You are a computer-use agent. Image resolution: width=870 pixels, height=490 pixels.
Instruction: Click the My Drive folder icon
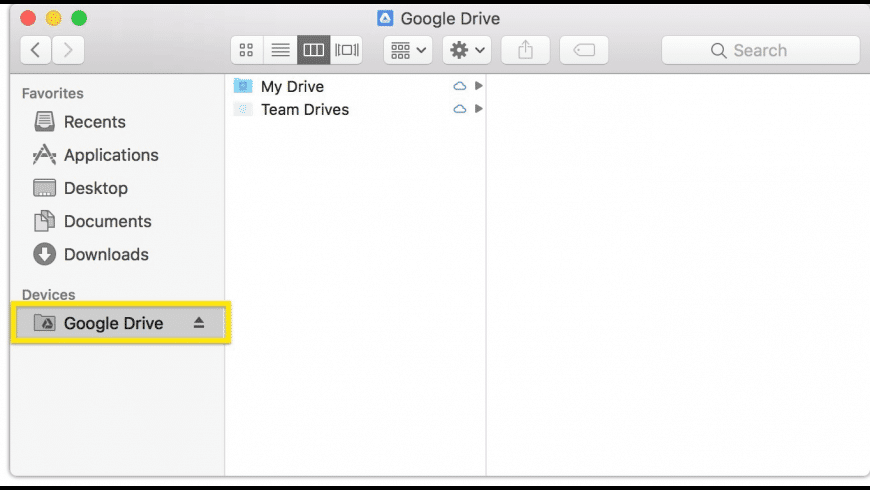click(x=243, y=86)
